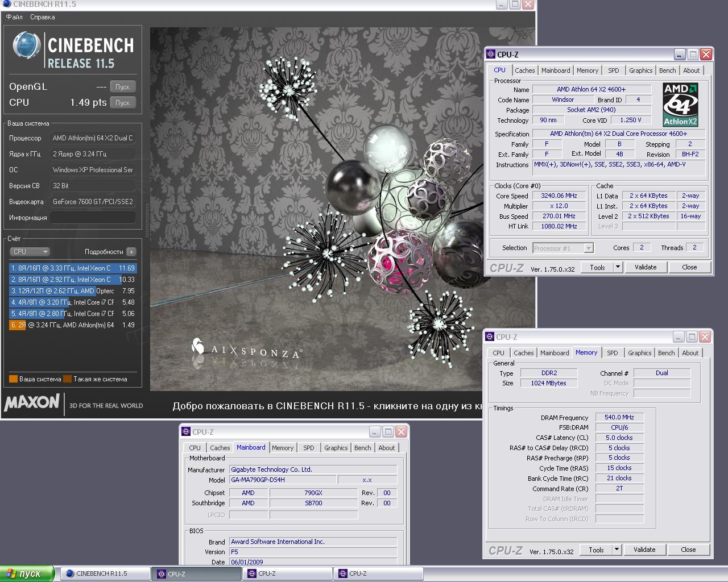Open SPD tab in Memory window
The width and height of the screenshot is (728, 582).
coord(612,353)
